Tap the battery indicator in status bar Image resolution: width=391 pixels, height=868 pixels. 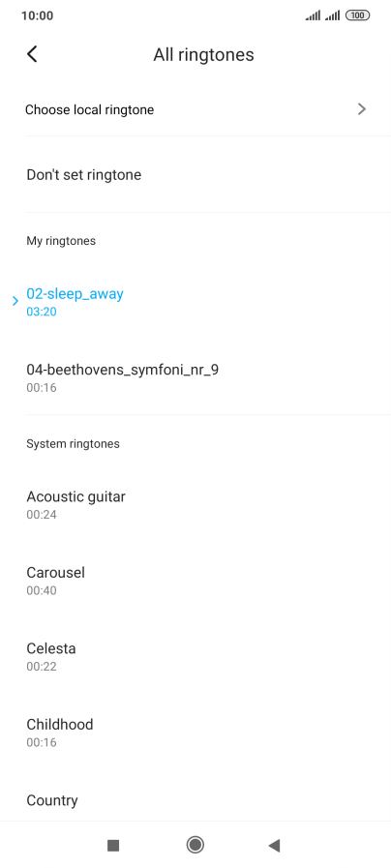357,15
